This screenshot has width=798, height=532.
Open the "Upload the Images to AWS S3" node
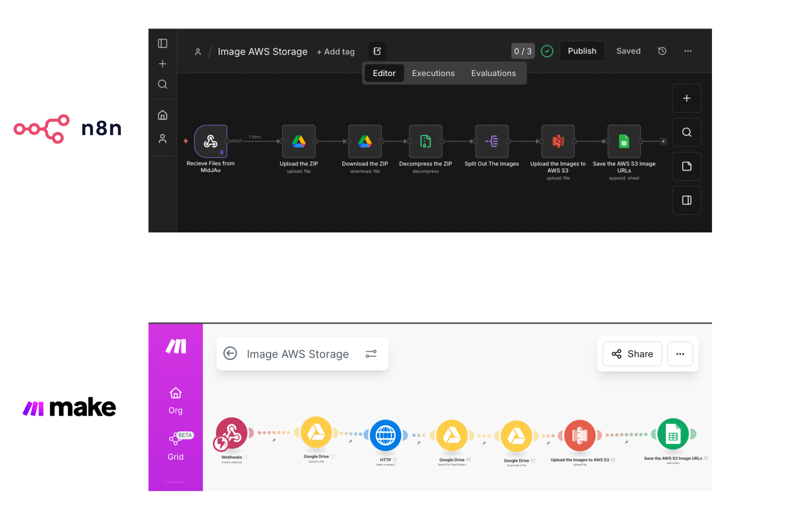click(558, 141)
